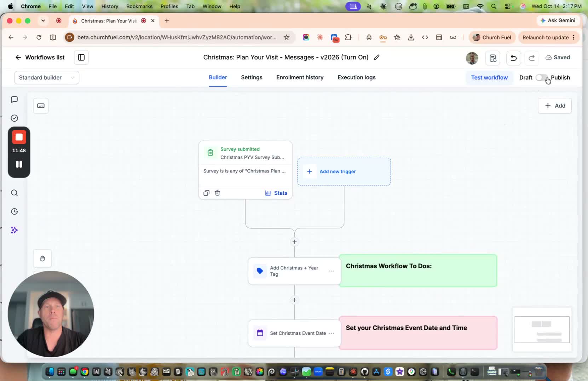Click the checkmark circle sidebar icon
This screenshot has width=588, height=381.
(14, 118)
